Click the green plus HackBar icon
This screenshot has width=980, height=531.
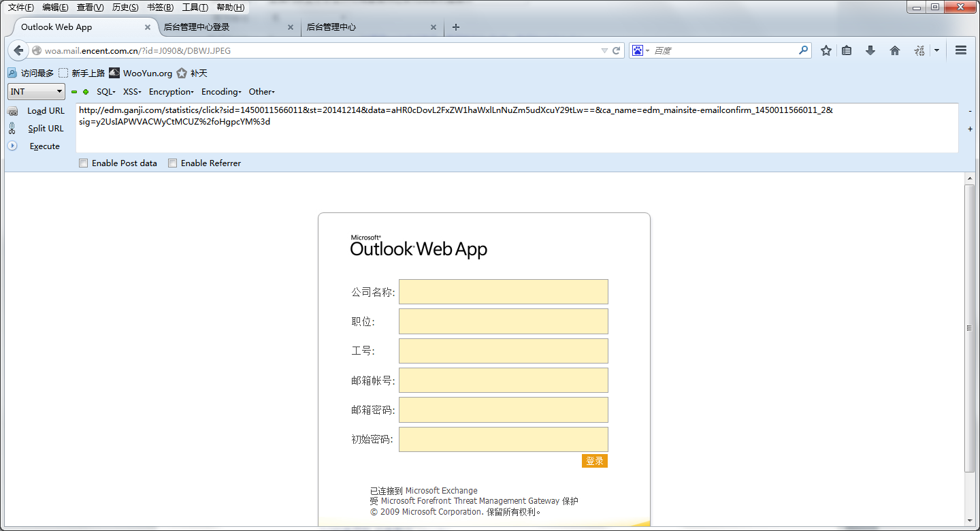coord(86,92)
